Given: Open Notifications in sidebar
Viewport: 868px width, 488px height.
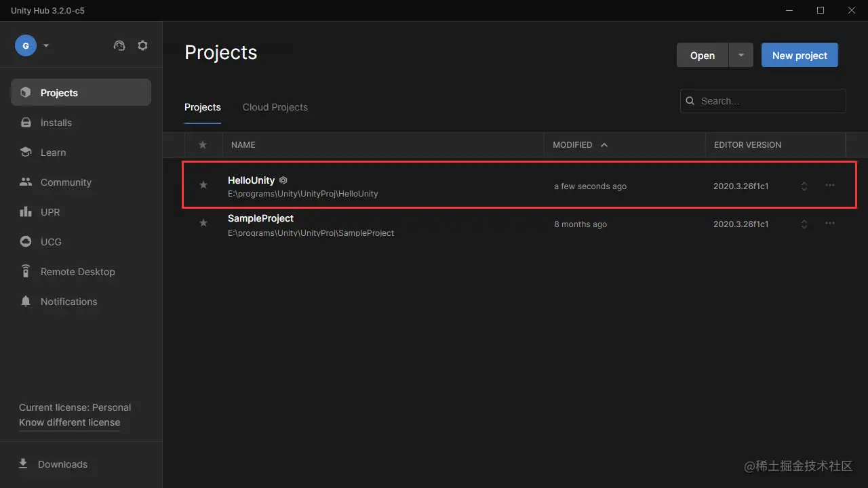Looking at the screenshot, I should tap(81, 302).
